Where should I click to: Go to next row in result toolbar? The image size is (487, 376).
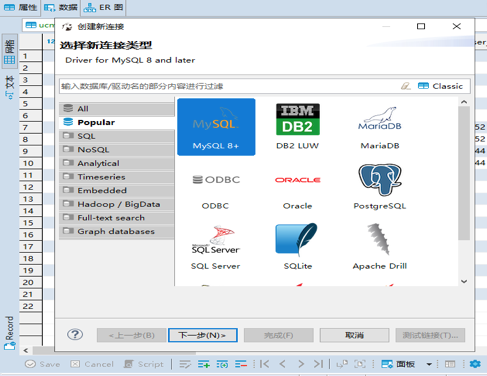tap(301, 364)
